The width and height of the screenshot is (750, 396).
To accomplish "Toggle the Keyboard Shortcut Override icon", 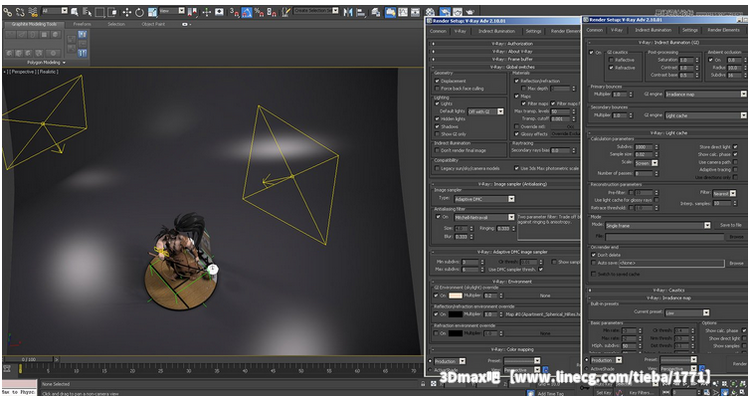I will click(x=219, y=12).
